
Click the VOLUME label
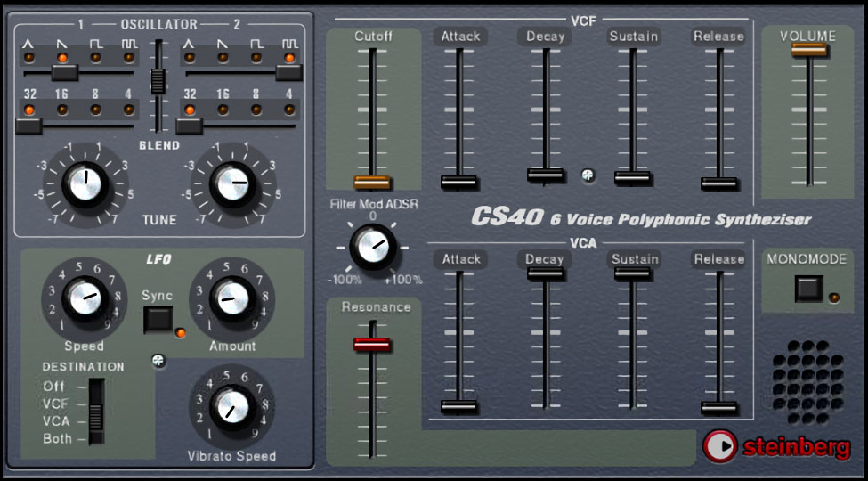[807, 36]
